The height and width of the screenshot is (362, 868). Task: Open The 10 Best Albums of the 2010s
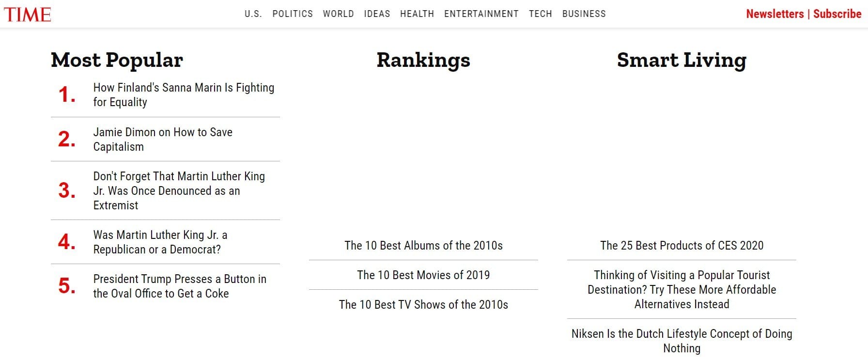click(423, 246)
